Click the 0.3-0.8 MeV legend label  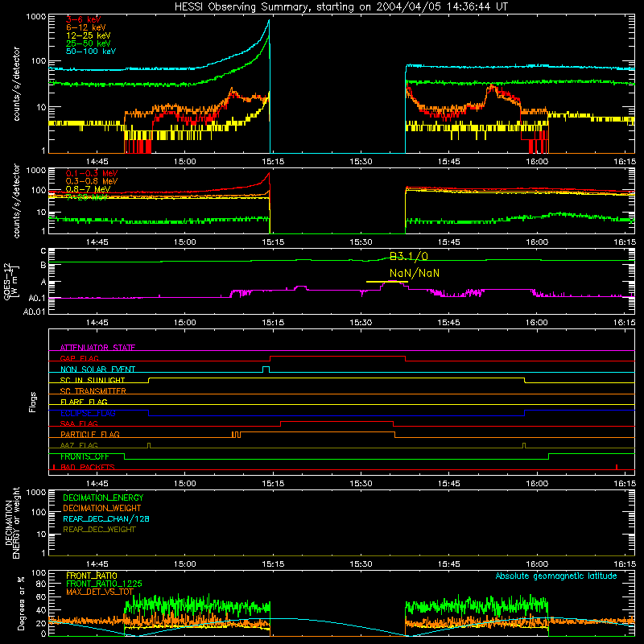[92, 181]
